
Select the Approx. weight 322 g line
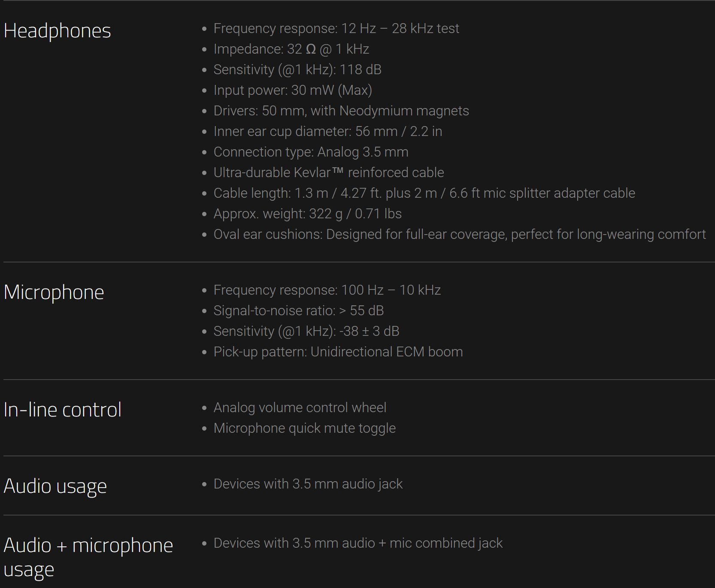coord(307,214)
